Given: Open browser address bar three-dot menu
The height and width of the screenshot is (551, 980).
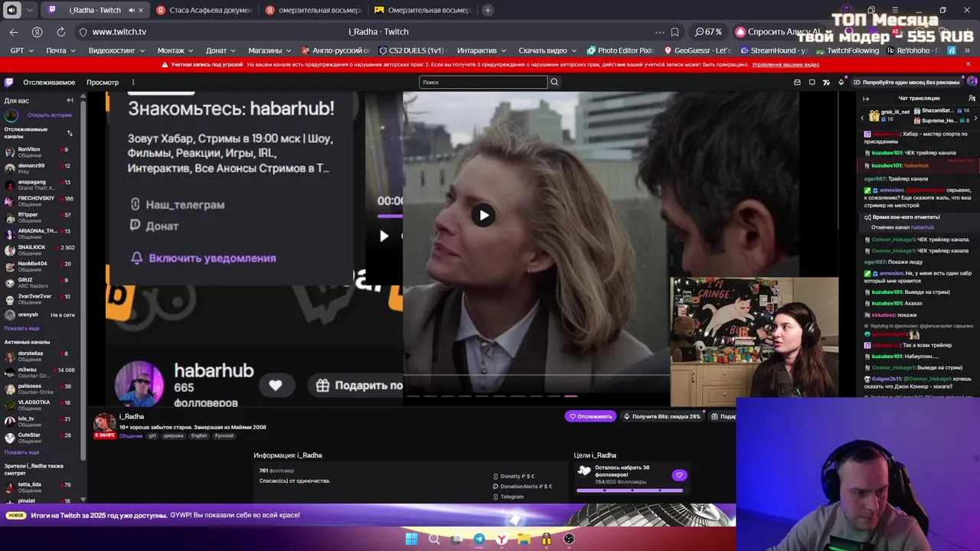Looking at the screenshot, I should 659,32.
